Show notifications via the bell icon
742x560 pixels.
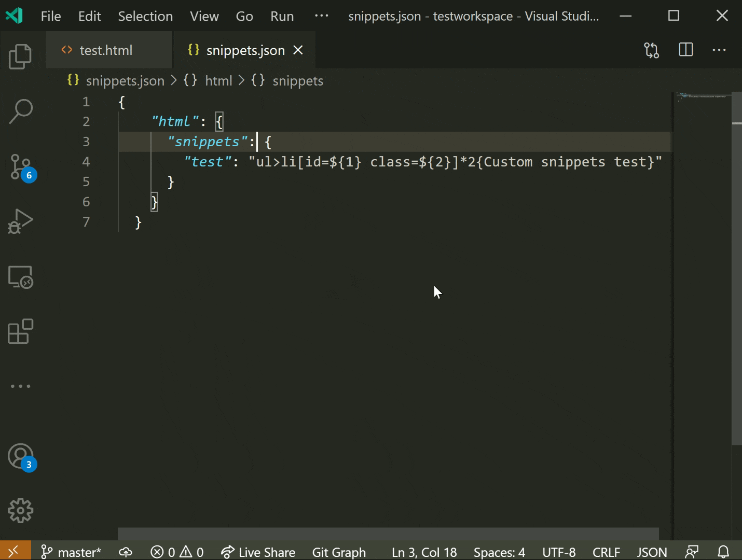pyautogui.click(x=724, y=552)
